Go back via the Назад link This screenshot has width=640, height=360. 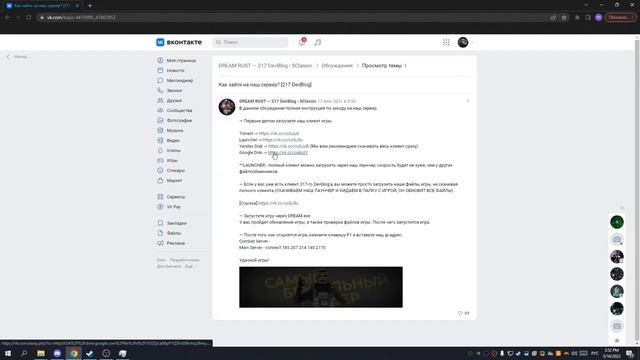coord(17,57)
